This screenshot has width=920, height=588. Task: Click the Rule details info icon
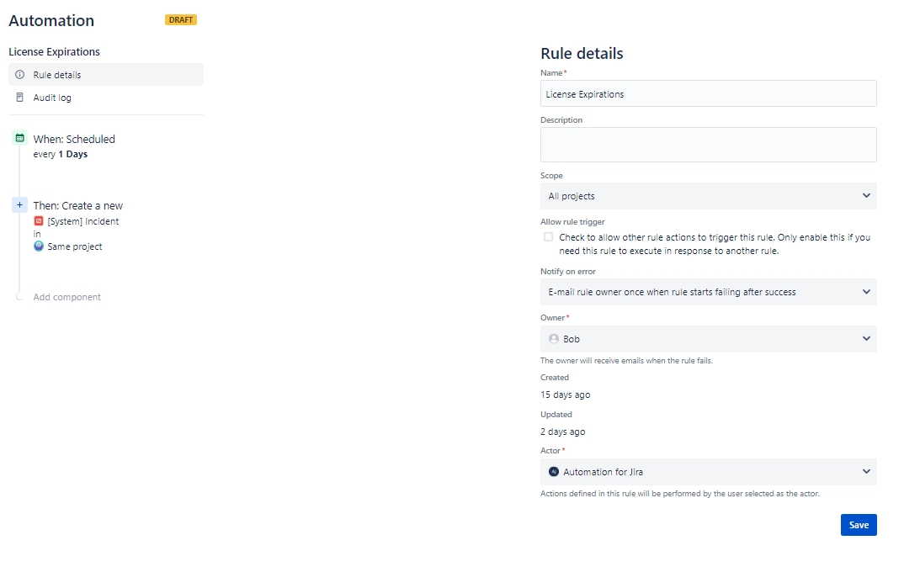[19, 75]
